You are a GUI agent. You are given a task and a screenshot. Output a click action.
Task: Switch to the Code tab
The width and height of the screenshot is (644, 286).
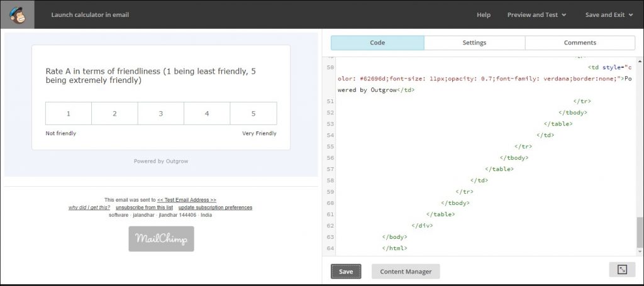[377, 43]
